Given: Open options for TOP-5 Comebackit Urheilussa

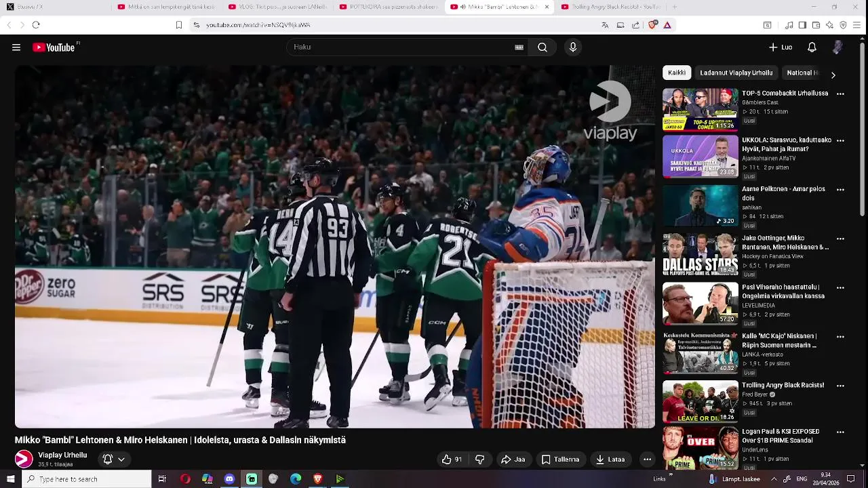Looking at the screenshot, I should [840, 94].
